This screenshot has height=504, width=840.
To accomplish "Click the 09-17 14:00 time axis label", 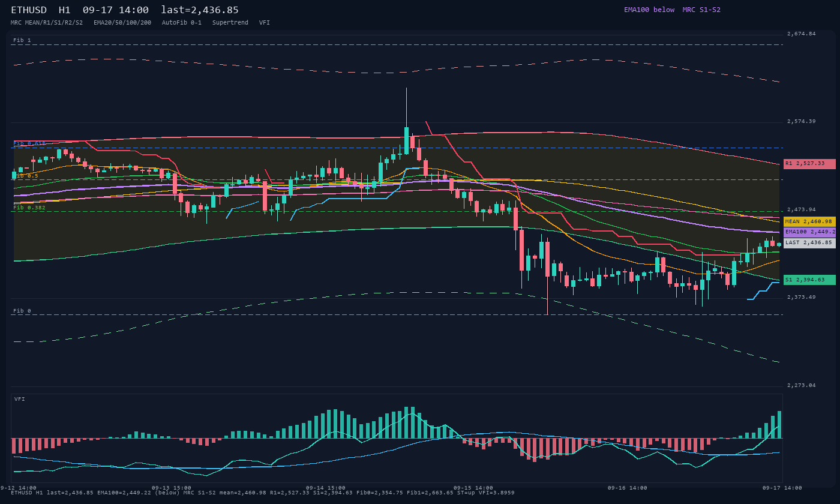I will (x=782, y=488).
